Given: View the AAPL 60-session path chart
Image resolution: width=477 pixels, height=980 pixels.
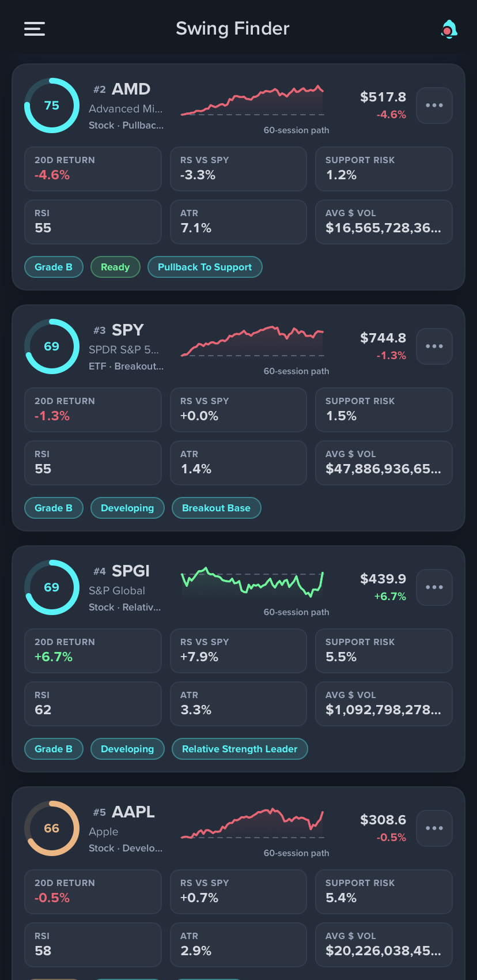Looking at the screenshot, I should coord(252,824).
